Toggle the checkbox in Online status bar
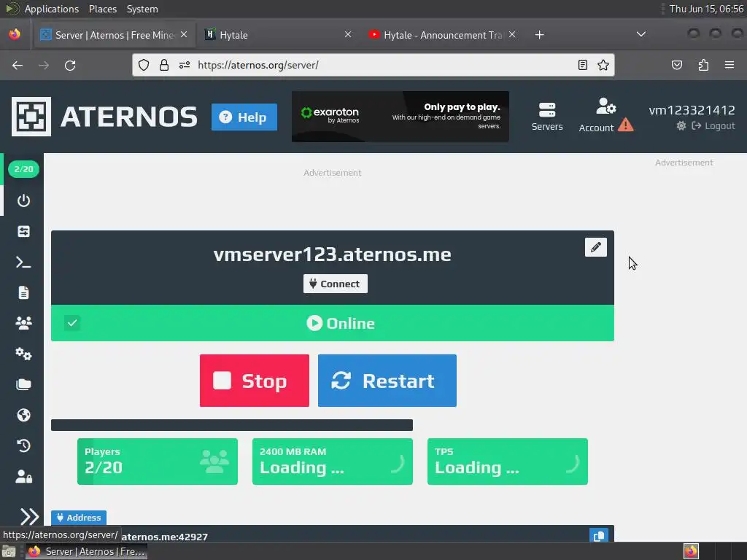The height and width of the screenshot is (560, 747). 72,323
